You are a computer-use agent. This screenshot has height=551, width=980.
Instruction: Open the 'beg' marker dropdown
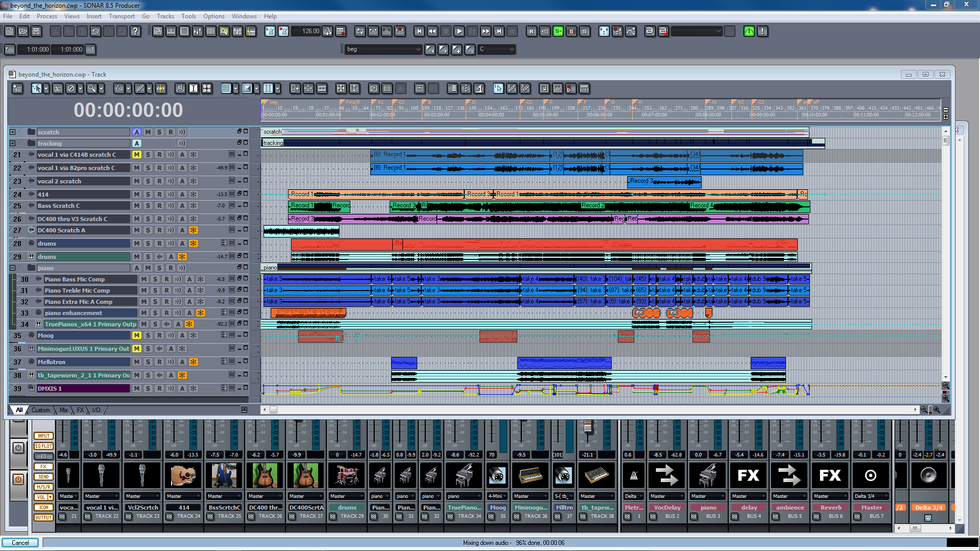(x=418, y=50)
